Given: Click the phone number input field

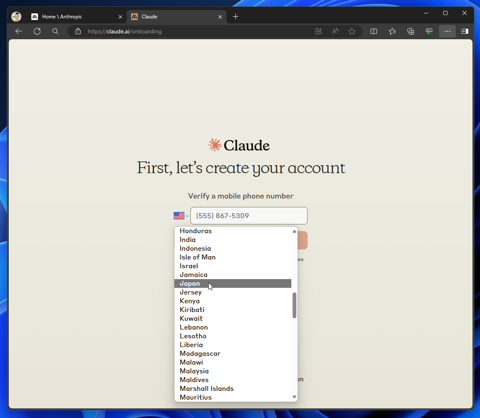Looking at the screenshot, I should [x=249, y=216].
